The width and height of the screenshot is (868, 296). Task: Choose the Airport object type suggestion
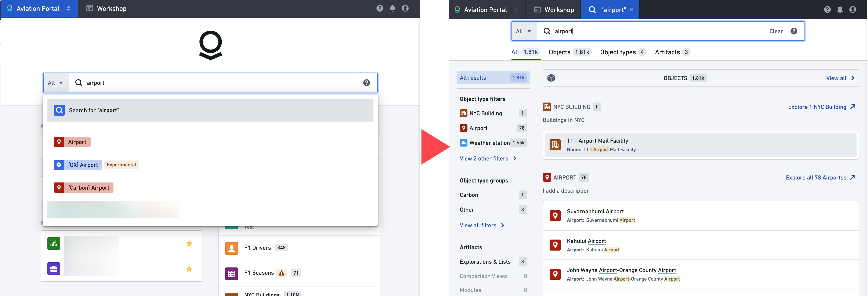72,142
